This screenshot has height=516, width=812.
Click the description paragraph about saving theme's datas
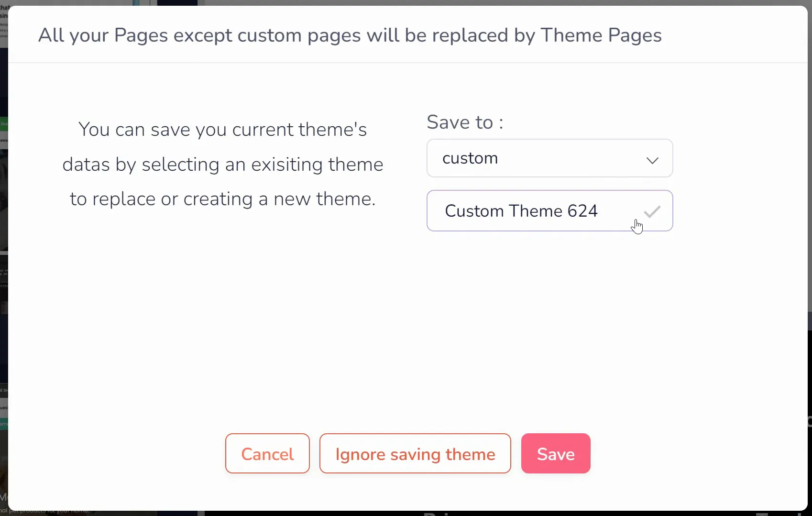[x=223, y=164]
